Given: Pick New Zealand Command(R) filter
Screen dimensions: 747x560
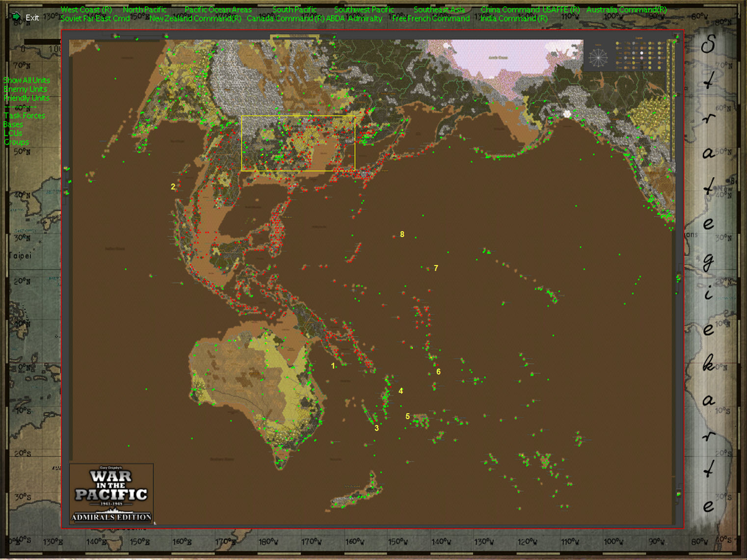Looking at the screenshot, I should pyautogui.click(x=195, y=18).
